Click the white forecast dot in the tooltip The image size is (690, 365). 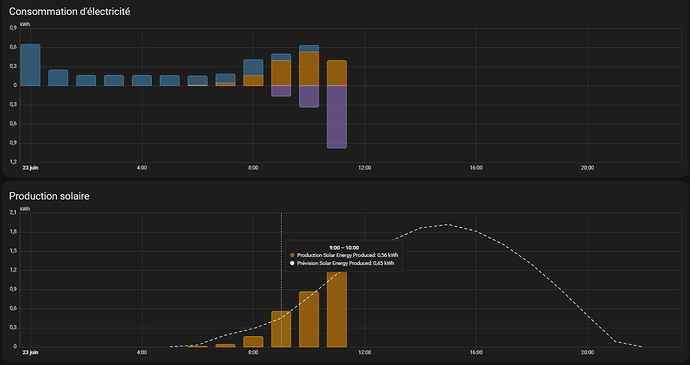coord(292,263)
